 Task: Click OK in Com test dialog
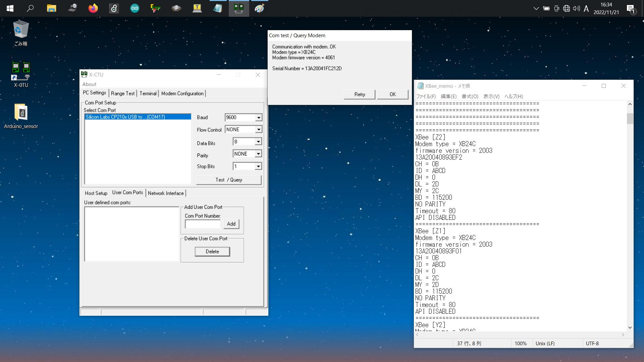[x=392, y=95]
